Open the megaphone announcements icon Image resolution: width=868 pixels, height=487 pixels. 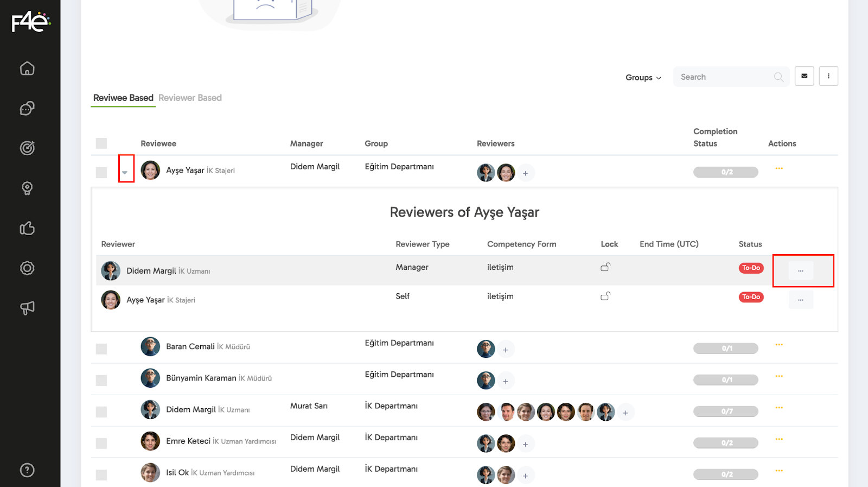point(27,308)
